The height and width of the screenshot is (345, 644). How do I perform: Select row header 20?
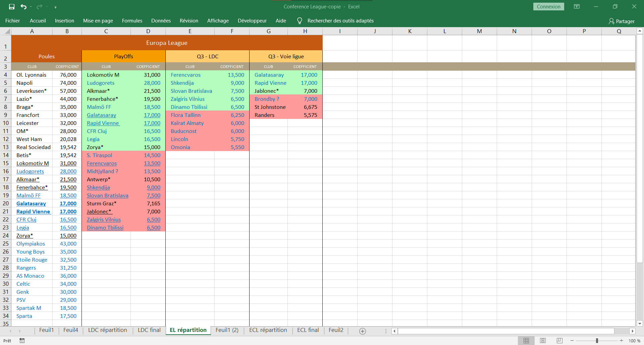point(6,203)
